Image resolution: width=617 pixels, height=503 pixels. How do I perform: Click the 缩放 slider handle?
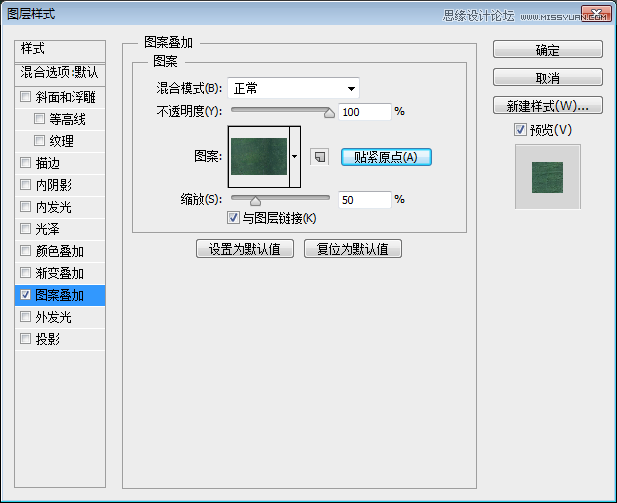pos(255,201)
